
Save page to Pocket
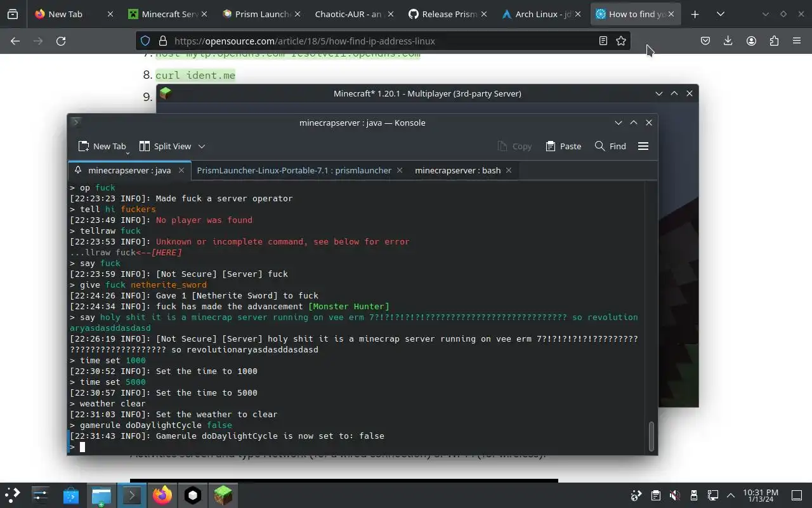tap(705, 41)
